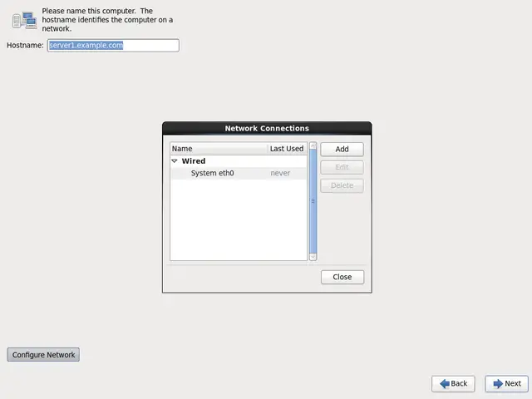Select the System eth0 connection
This screenshot has width=532, height=399.
tap(239, 174)
